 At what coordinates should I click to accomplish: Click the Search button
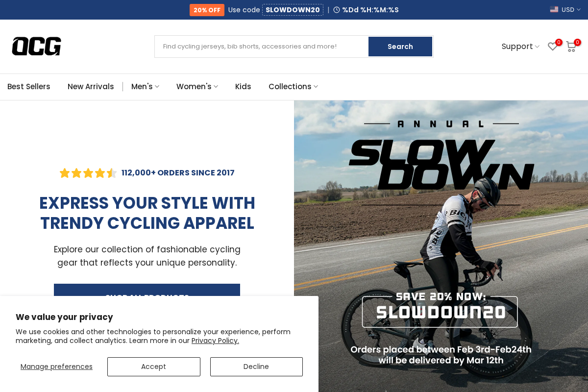[x=400, y=47]
